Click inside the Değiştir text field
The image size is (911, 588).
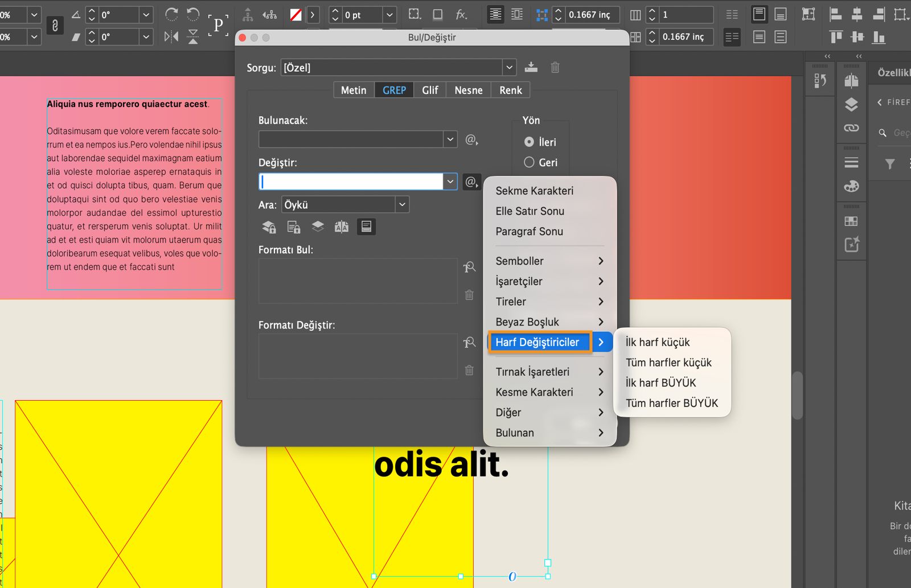tap(351, 182)
